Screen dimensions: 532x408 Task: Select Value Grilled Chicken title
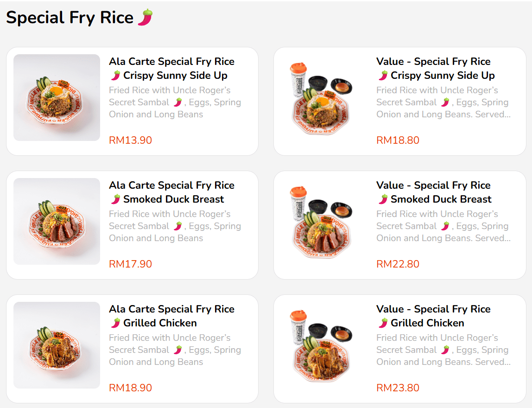[x=434, y=316]
